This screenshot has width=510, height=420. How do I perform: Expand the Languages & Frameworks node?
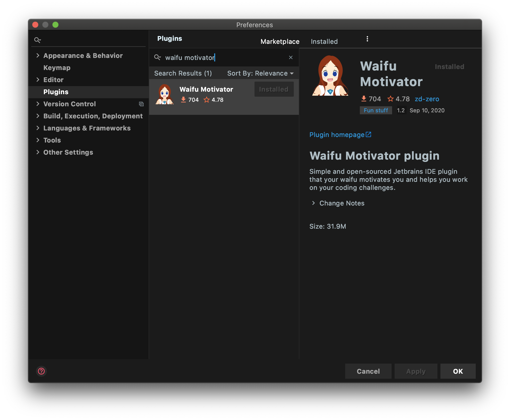coord(38,128)
